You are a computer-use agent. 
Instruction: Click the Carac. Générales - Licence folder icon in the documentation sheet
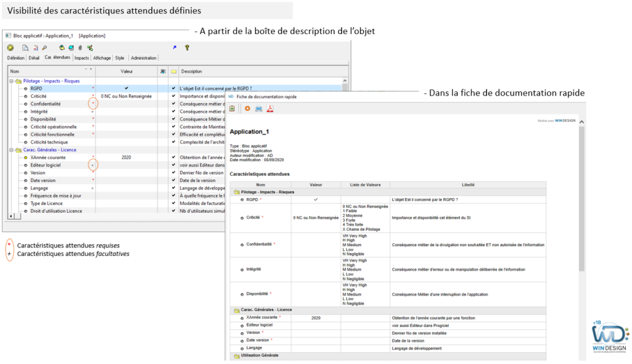point(236,310)
